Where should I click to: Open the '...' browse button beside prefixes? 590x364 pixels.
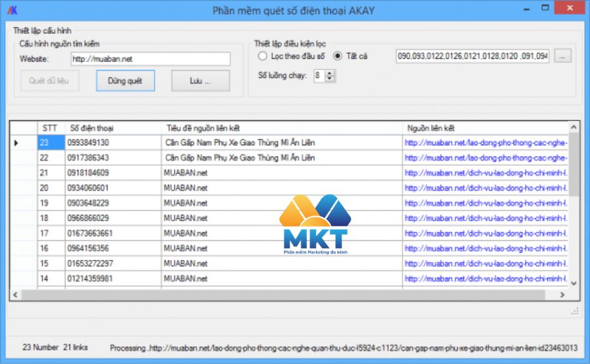tap(562, 56)
